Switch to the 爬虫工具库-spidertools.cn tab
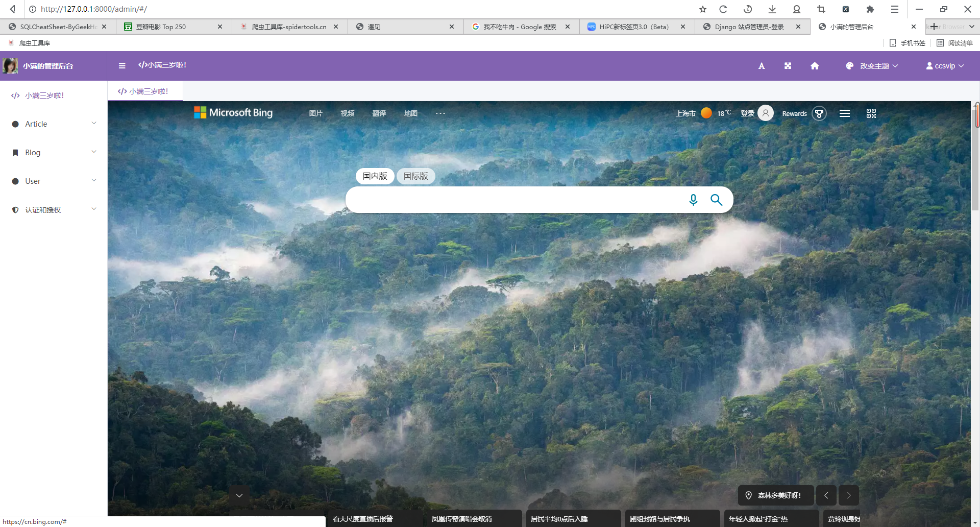This screenshot has width=980, height=527. tap(289, 27)
